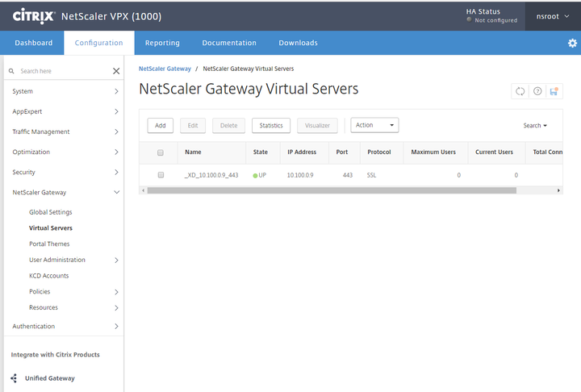Viewport: 581px width, 392px height.
Task: Open the help question mark icon
Action: 537,91
